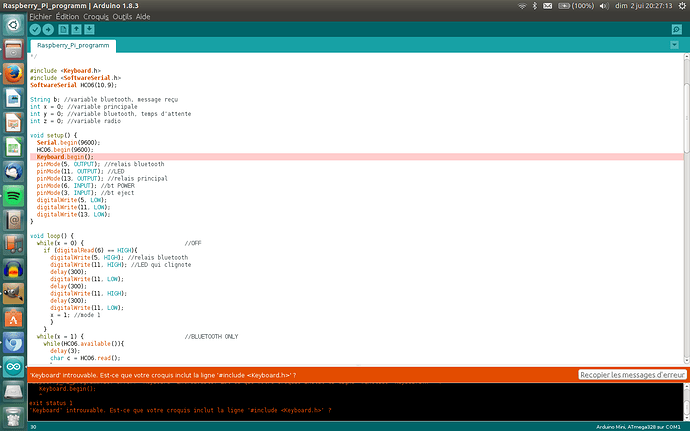The image size is (690, 431).
Task: Open the tab options dropdown arrow
Action: (x=674, y=45)
